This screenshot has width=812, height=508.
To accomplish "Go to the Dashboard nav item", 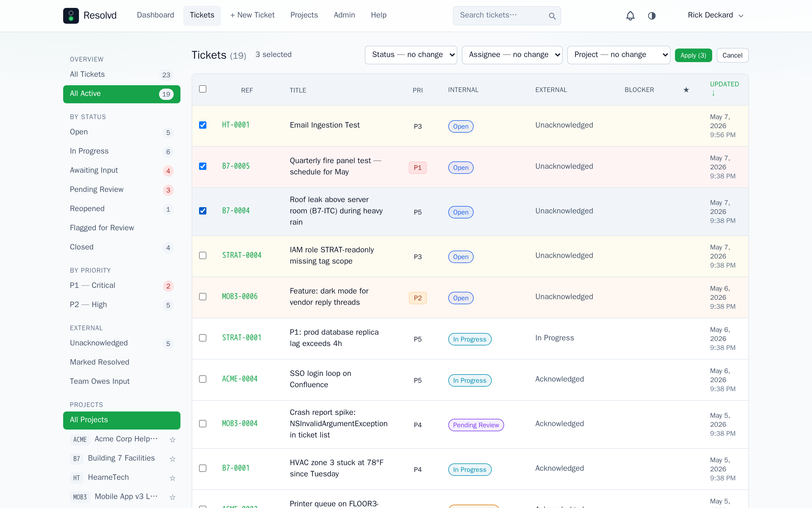I will click(155, 15).
